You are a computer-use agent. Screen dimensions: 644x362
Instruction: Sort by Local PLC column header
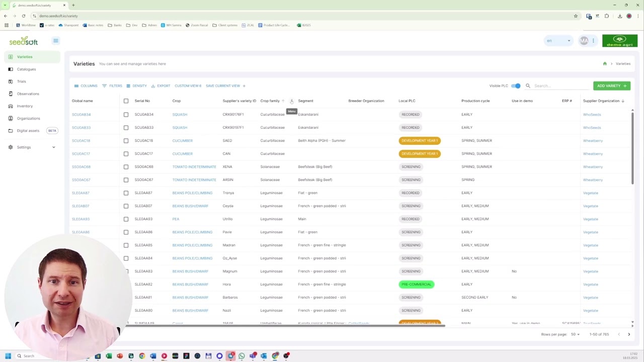(407, 101)
